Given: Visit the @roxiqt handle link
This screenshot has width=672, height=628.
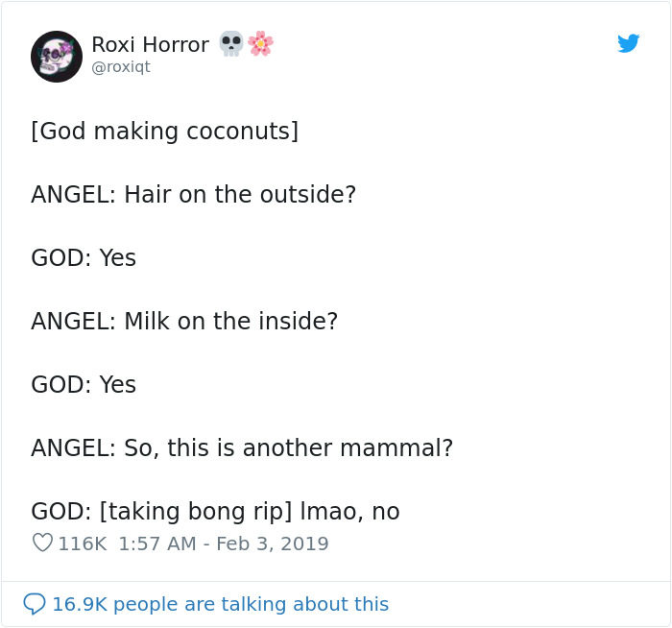Looking at the screenshot, I should coord(121,67).
